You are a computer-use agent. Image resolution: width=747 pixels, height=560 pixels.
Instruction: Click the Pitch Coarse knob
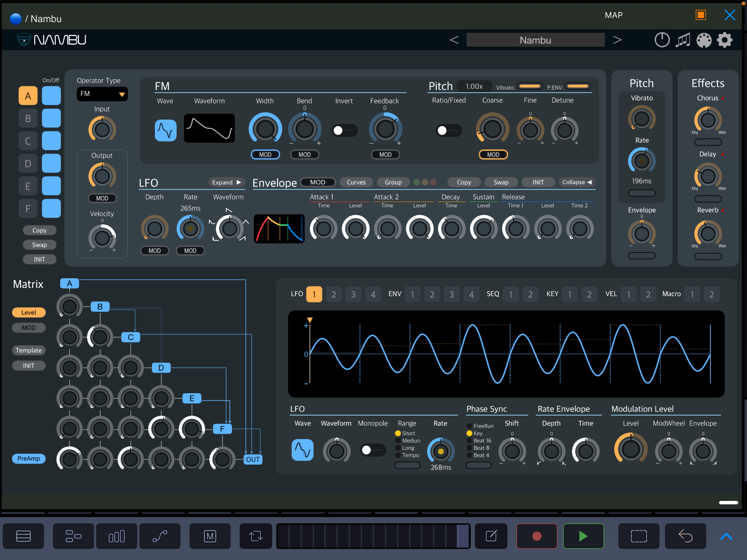point(492,129)
